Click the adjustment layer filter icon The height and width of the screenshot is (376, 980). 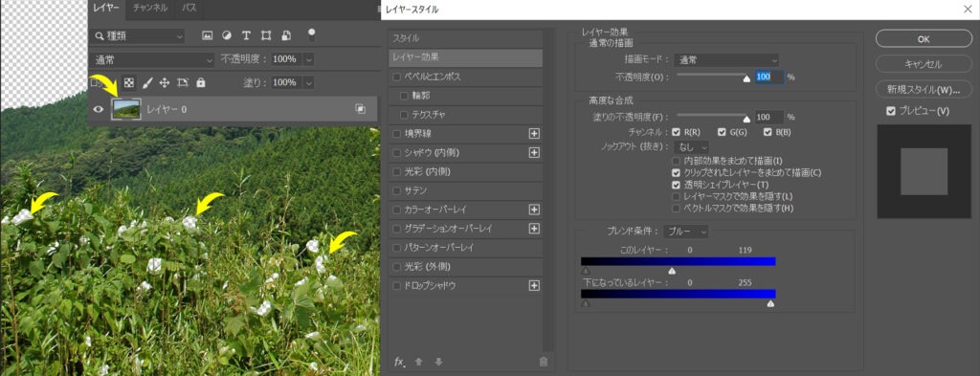[227, 35]
